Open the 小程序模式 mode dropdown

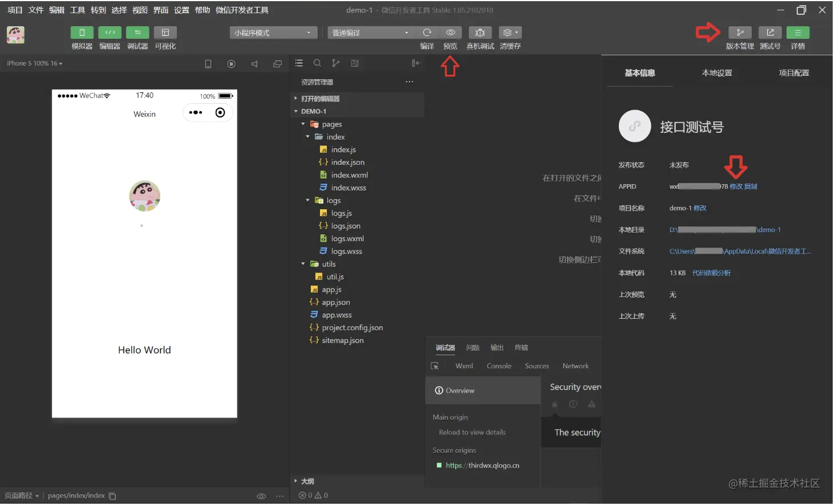click(273, 32)
